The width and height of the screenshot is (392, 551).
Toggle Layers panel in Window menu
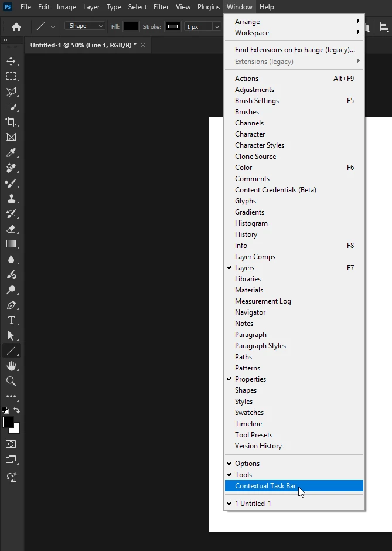(x=294, y=268)
